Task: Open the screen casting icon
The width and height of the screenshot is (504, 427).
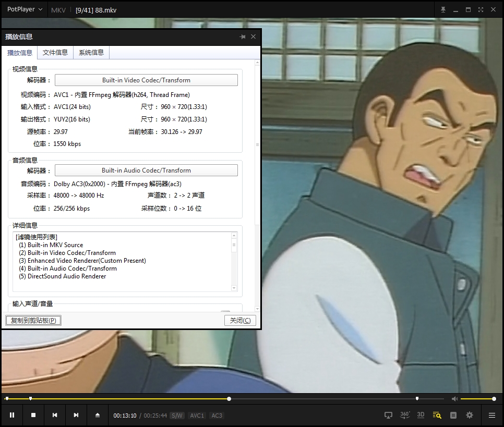Action: 388,415
